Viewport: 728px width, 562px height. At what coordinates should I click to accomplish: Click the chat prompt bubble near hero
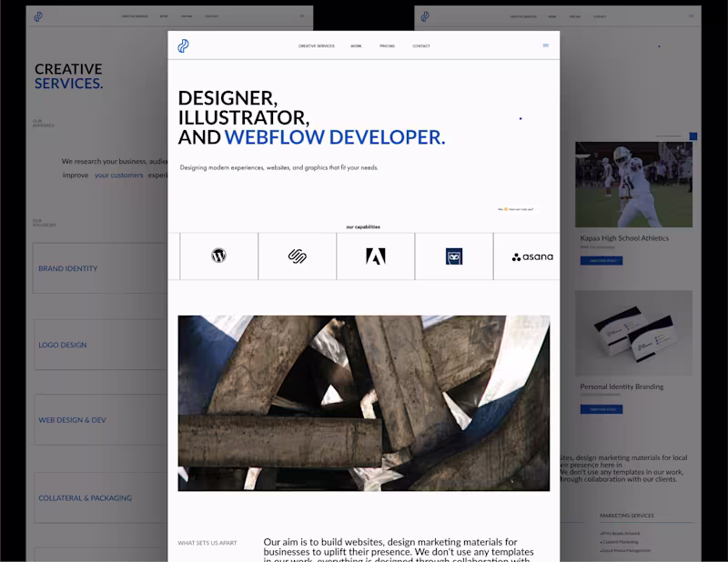[515, 209]
